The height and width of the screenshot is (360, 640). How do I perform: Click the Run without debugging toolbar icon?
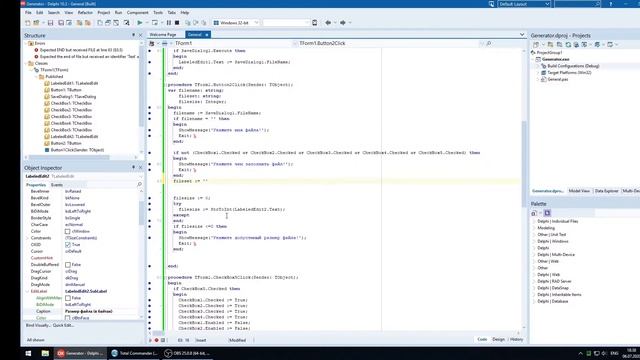(x=155, y=23)
